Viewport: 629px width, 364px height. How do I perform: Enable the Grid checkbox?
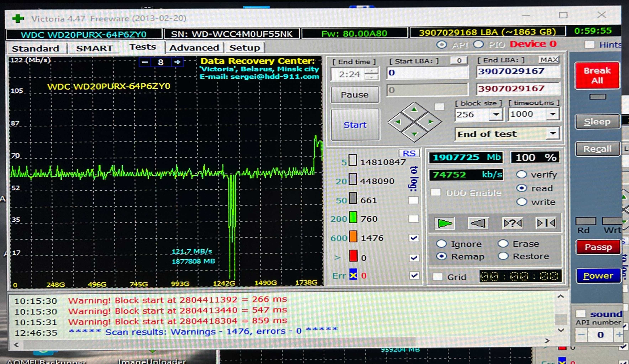pyautogui.click(x=437, y=277)
